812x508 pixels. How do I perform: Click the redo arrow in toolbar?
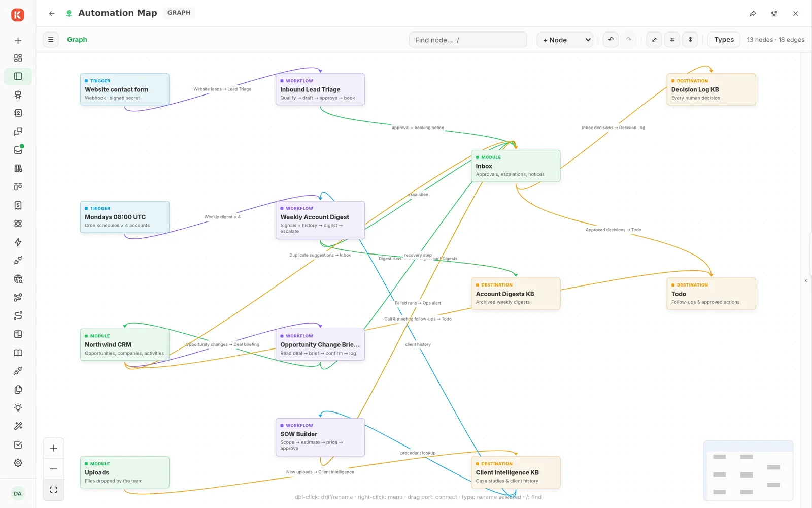tap(629, 40)
